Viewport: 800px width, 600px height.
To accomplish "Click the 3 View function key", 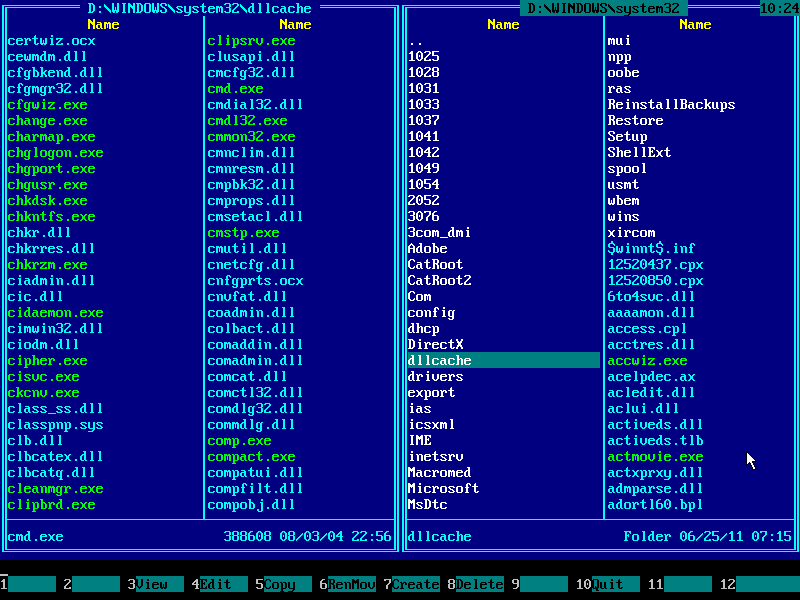I will pos(155,584).
